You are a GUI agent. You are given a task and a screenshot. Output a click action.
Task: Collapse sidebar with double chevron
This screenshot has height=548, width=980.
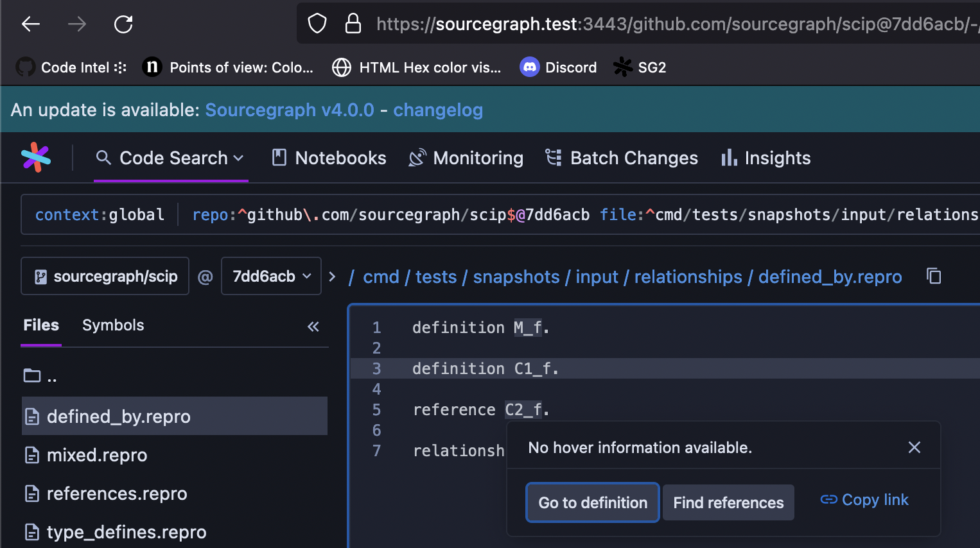313,327
